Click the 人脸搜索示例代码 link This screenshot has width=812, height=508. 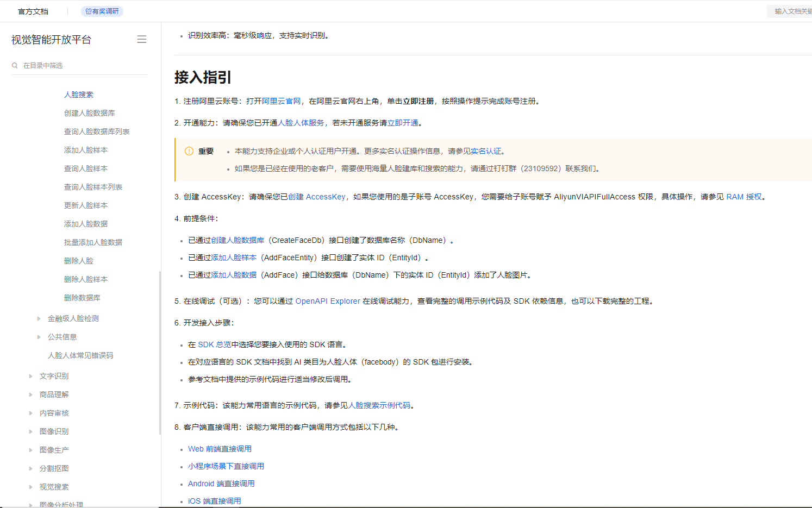[x=379, y=405]
